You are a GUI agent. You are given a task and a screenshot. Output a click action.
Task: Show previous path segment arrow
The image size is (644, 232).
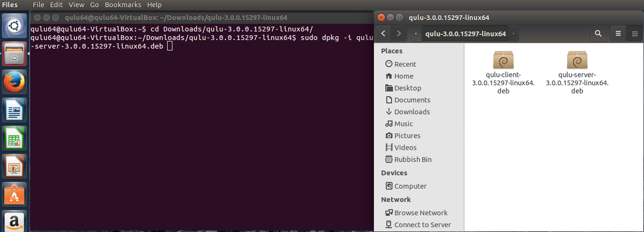[416, 34]
